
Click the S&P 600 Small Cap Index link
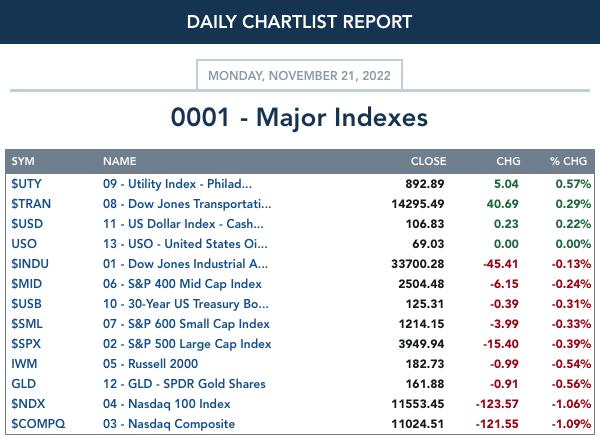(186, 324)
